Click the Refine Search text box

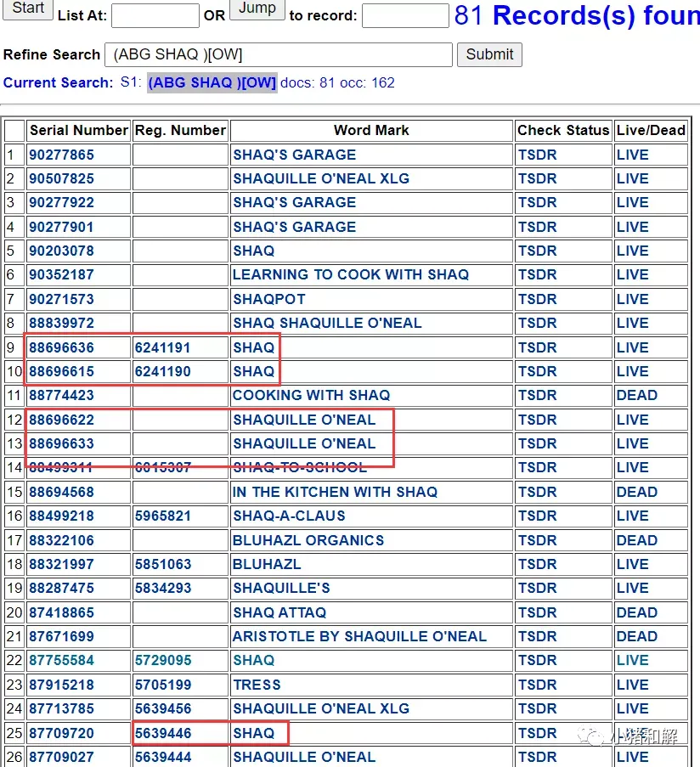point(279,54)
